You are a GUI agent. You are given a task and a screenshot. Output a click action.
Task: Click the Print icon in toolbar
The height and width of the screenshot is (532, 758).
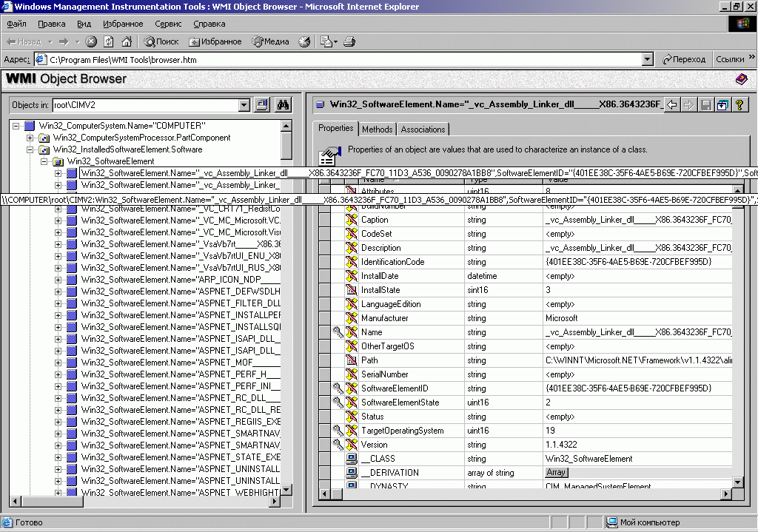point(349,41)
